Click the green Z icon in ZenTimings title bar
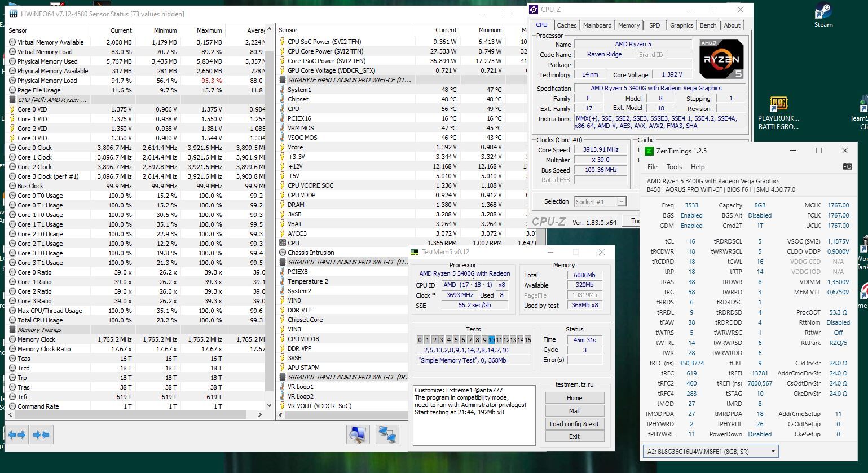Image resolution: width=868 pixels, height=473 pixels. [x=649, y=151]
